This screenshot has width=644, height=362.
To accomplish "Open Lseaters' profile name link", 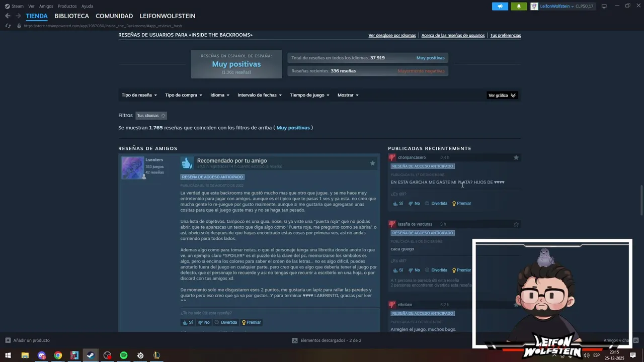I will point(154,160).
